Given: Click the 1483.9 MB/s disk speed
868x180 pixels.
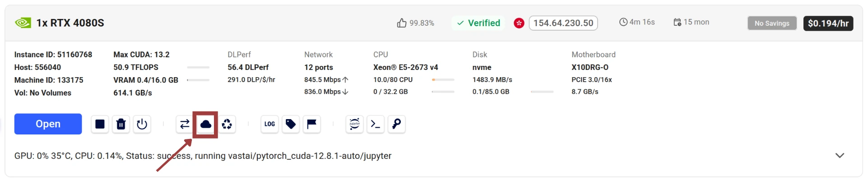Looking at the screenshot, I should click(x=492, y=79).
